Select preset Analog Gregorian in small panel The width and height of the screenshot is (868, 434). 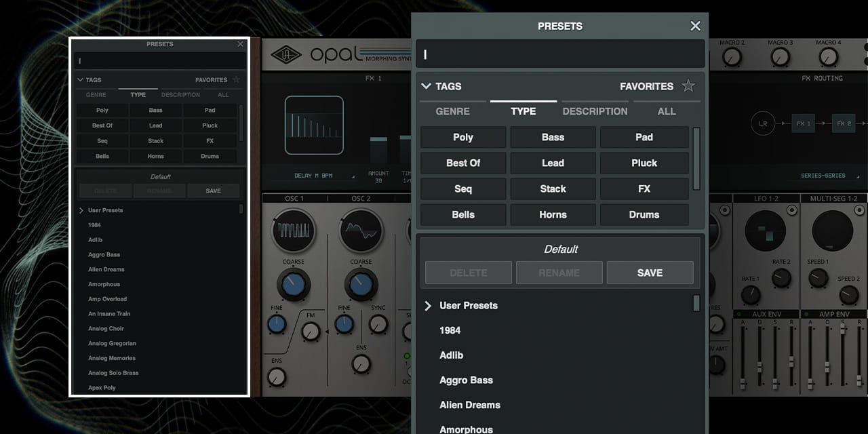[112, 343]
